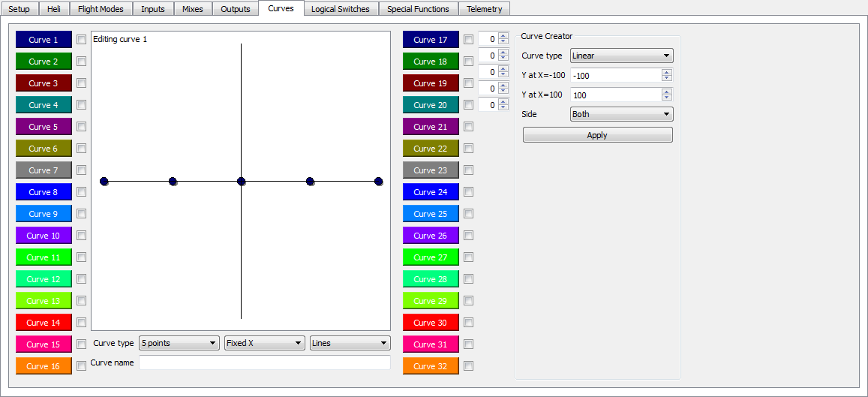The width and height of the screenshot is (868, 397).
Task: Tick the checkbox beside Curve 17
Action: (468, 40)
